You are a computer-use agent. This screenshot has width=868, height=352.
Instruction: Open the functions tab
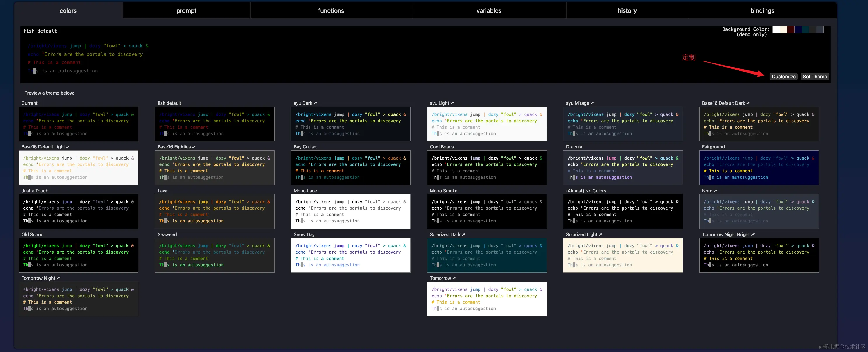331,10
